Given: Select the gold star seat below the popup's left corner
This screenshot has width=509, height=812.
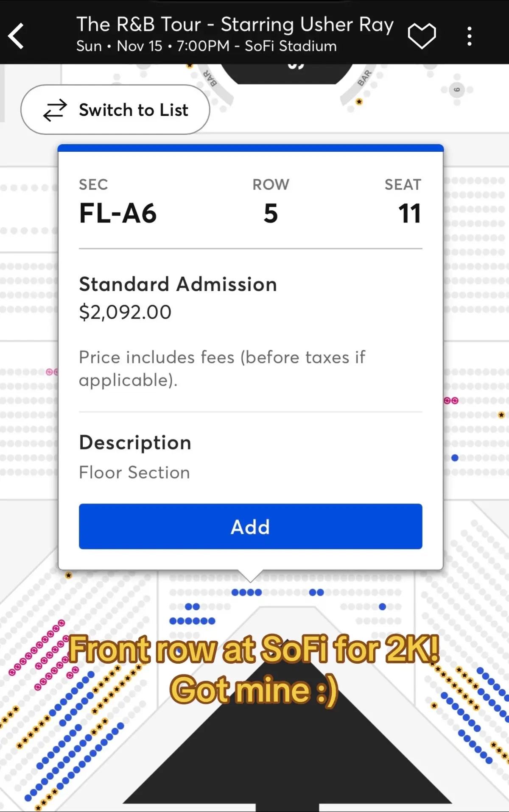Looking at the screenshot, I should pos(68,575).
